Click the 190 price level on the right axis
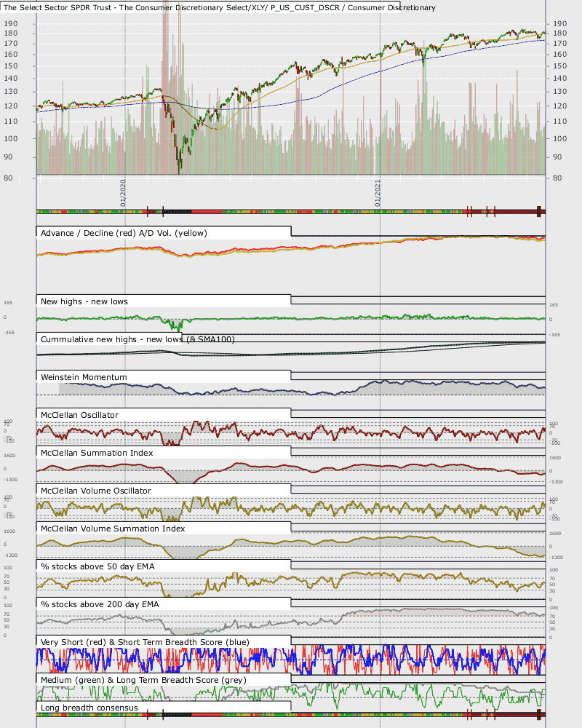The image size is (582, 728). 559,23
